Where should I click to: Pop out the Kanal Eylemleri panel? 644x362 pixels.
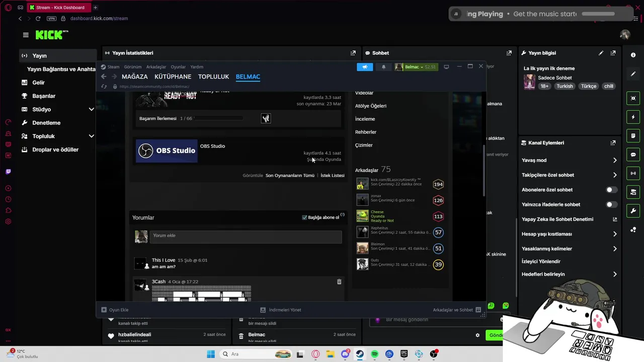click(x=613, y=143)
